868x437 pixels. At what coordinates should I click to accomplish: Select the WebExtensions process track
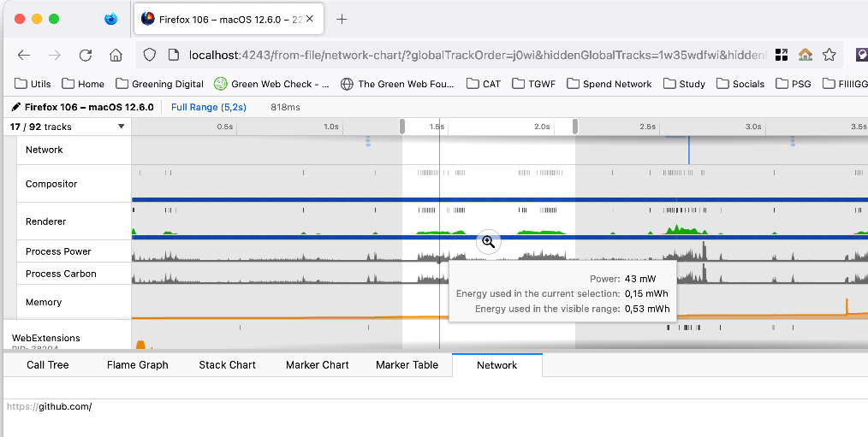point(46,338)
